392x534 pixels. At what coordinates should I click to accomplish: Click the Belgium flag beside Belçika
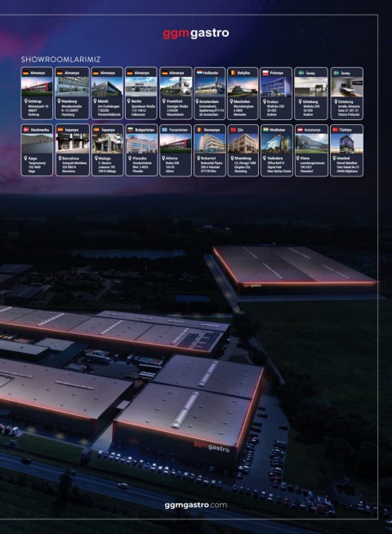point(234,73)
